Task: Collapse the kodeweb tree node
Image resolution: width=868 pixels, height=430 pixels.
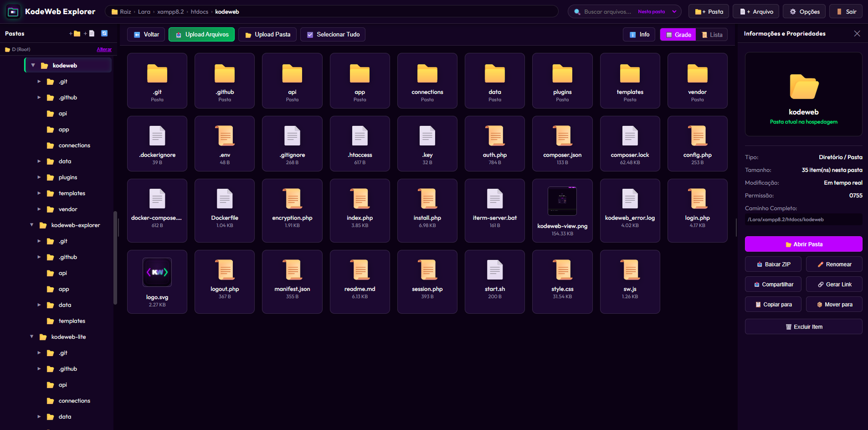Action: [x=33, y=65]
